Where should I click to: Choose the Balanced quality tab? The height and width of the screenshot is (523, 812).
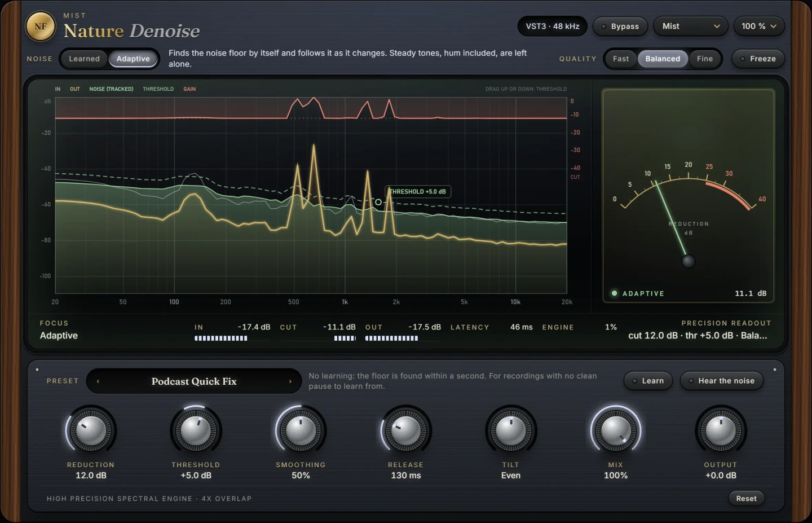[x=663, y=59]
